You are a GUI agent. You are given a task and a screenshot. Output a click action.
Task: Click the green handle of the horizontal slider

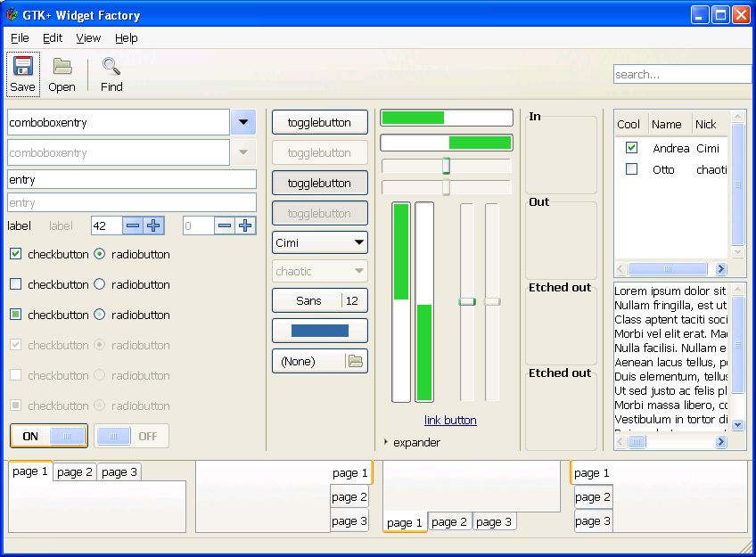pyautogui.click(x=446, y=166)
